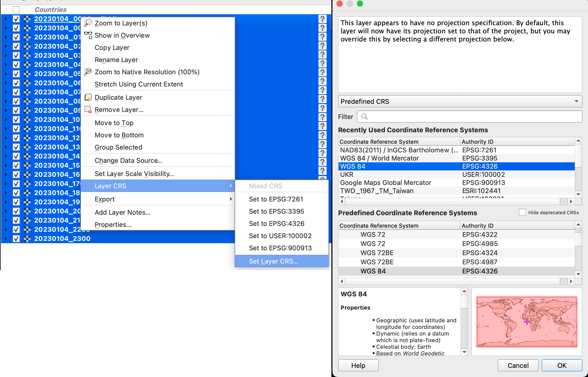Image resolution: width=588 pixels, height=377 pixels.
Task: Click the world map CRS extent preview
Action: tap(526, 322)
